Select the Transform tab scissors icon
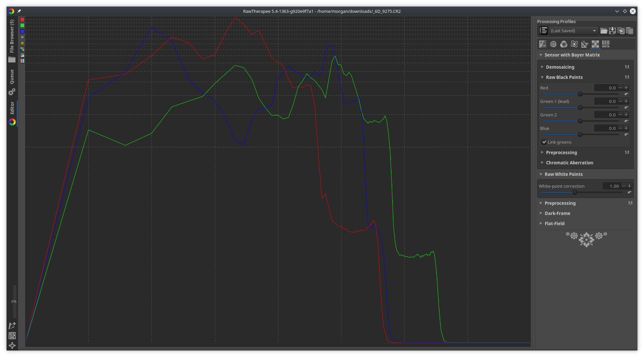Screen dimensions: 644x357 pyautogui.click(x=585, y=44)
